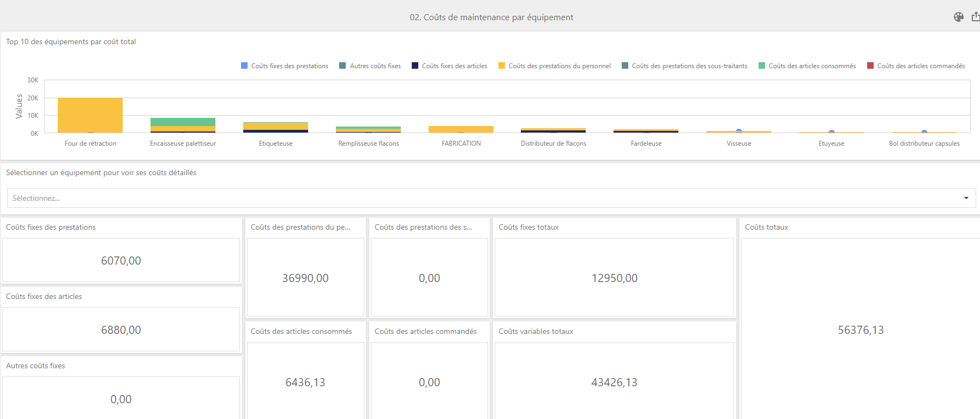
Task: Select the FABRICATION bar
Action: (x=461, y=129)
